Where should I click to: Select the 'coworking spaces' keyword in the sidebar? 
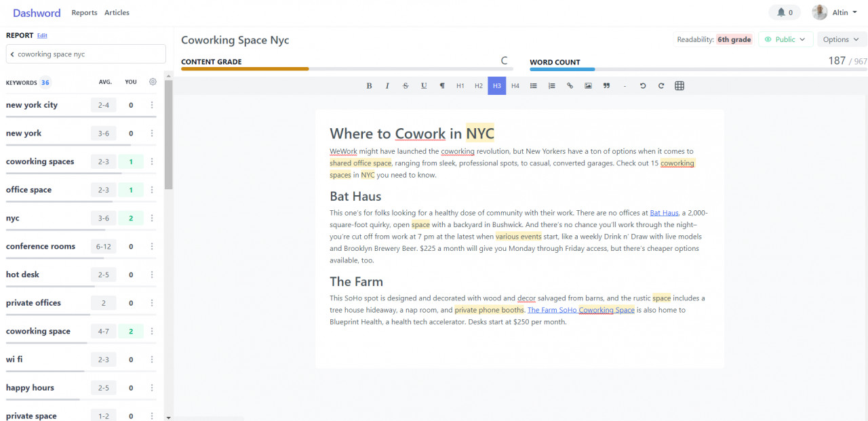click(x=40, y=162)
